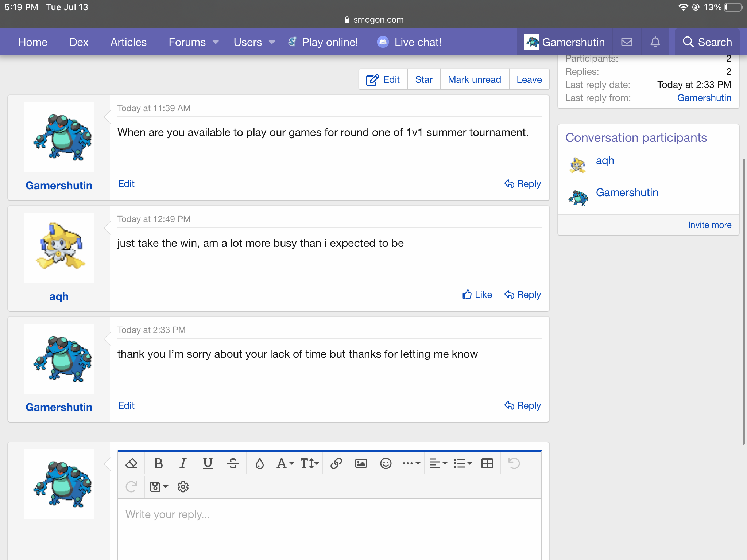Viewport: 747px width, 560px height.
Task: Open the text alignment dropdown
Action: 438,463
